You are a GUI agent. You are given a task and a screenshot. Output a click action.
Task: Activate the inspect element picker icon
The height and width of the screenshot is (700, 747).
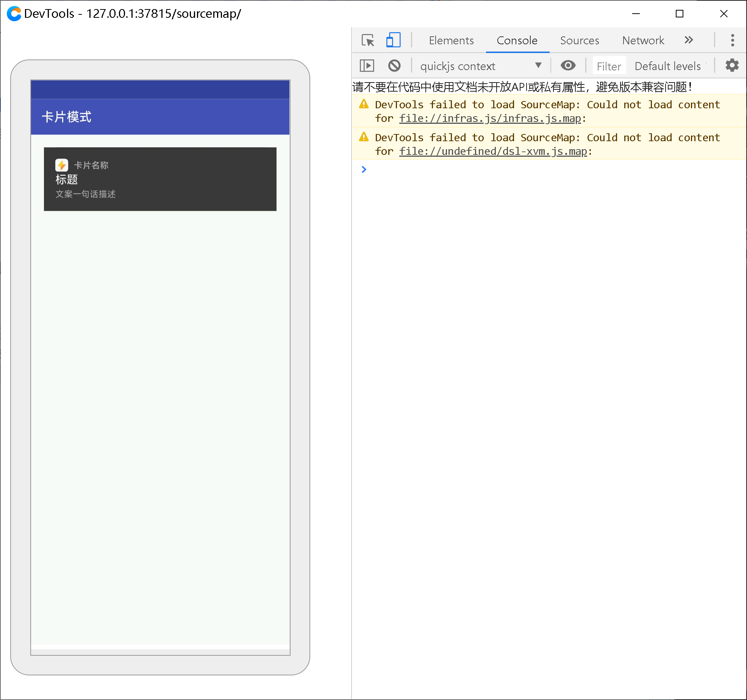(x=368, y=40)
